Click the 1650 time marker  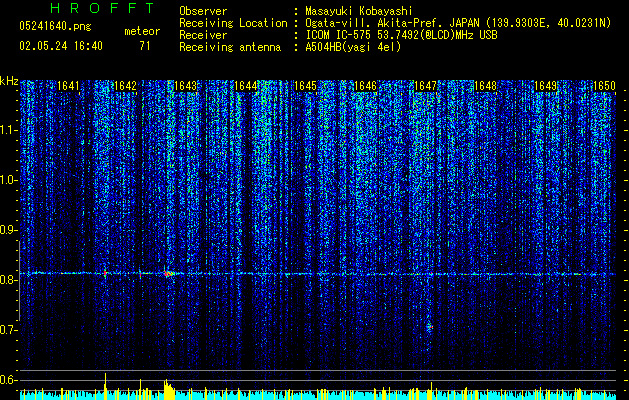point(604,86)
